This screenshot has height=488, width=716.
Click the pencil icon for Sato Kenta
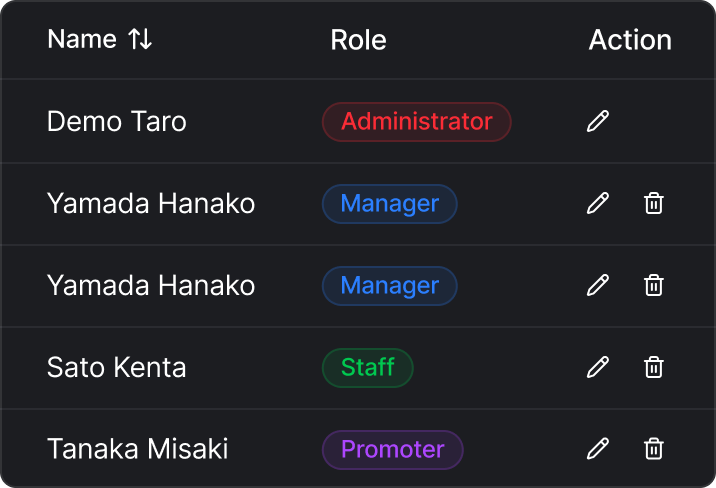coord(598,367)
